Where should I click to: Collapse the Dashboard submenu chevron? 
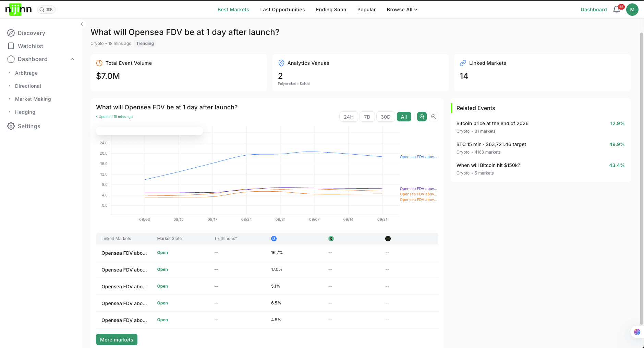point(72,59)
